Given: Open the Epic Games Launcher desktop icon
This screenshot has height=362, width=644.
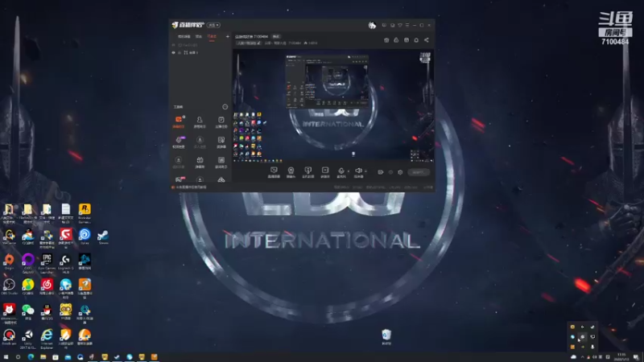Looking at the screenshot, I should point(47,263).
